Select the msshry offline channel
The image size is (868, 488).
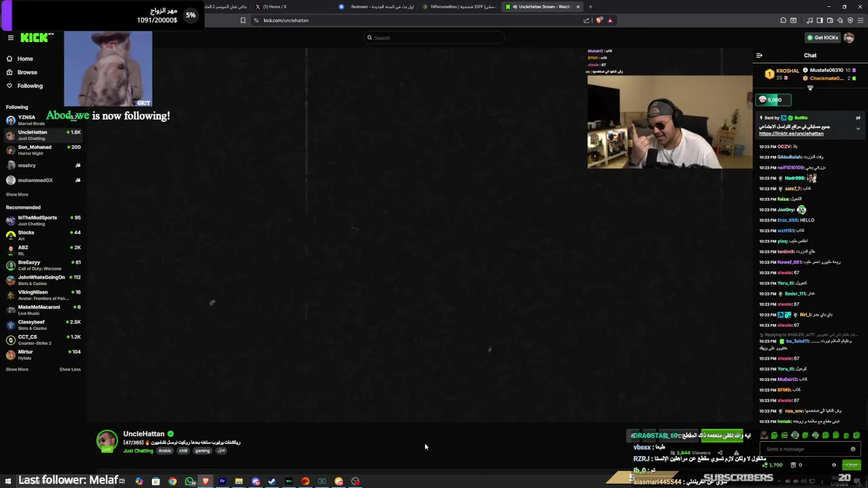43,165
